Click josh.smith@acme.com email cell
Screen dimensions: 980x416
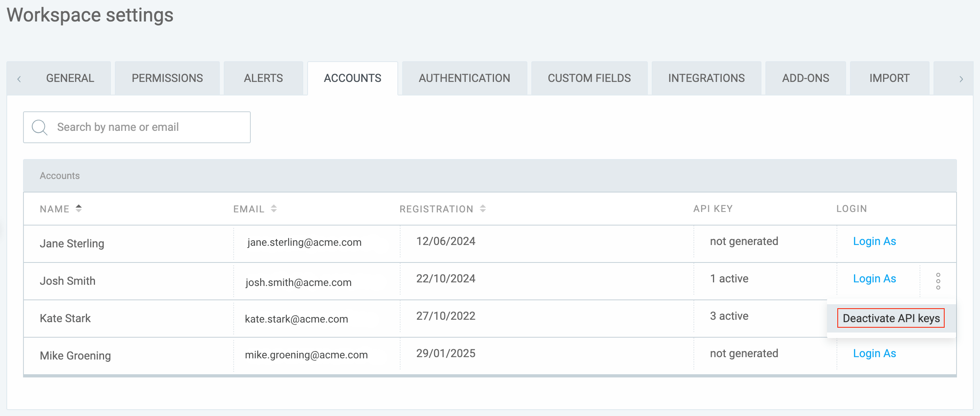[298, 282]
